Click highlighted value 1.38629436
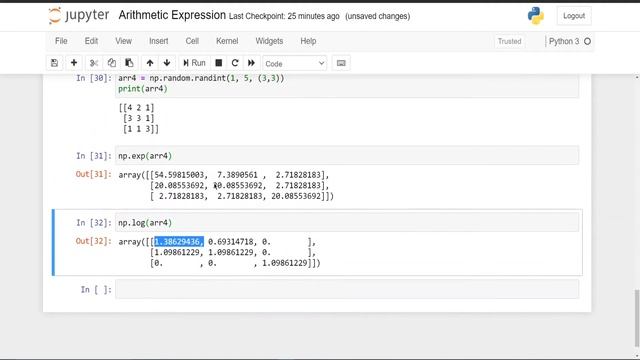 pos(179,242)
